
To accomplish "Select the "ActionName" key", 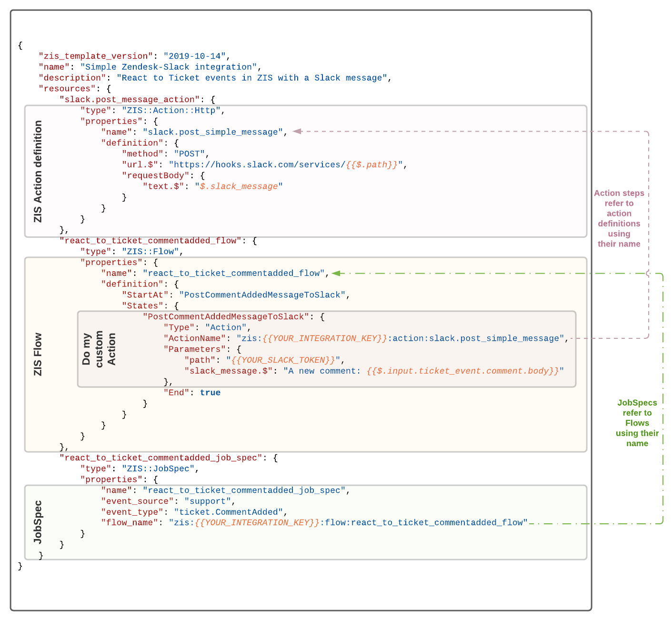I will point(195,338).
